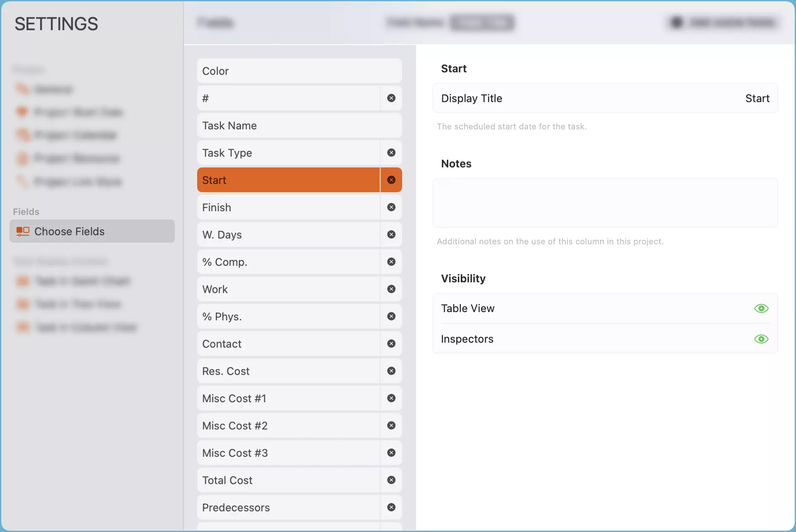The width and height of the screenshot is (796, 532).
Task: Select the Task Name field
Action: 299,126
